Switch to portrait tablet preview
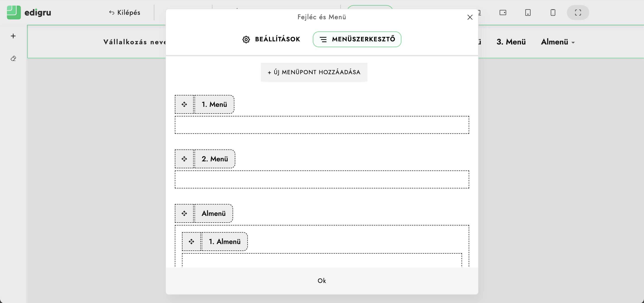Image resolution: width=644 pixels, height=303 pixels. point(528,13)
